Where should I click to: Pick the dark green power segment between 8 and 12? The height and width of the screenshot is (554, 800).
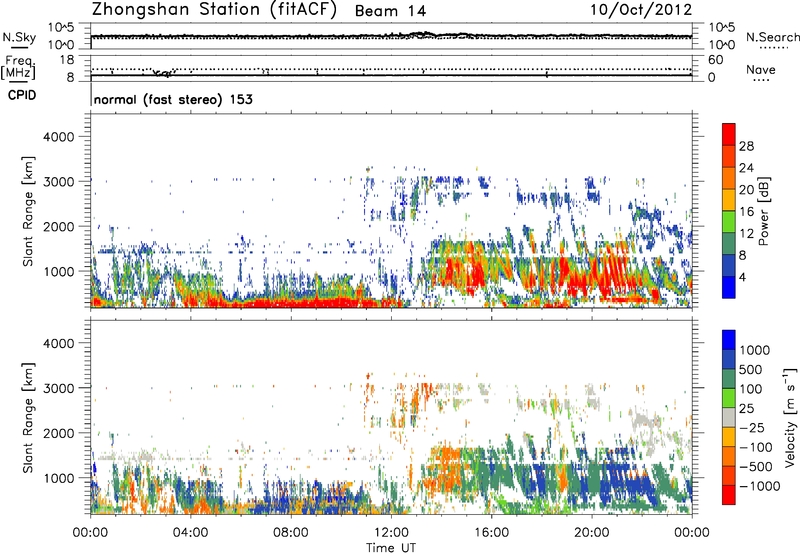[729, 244]
